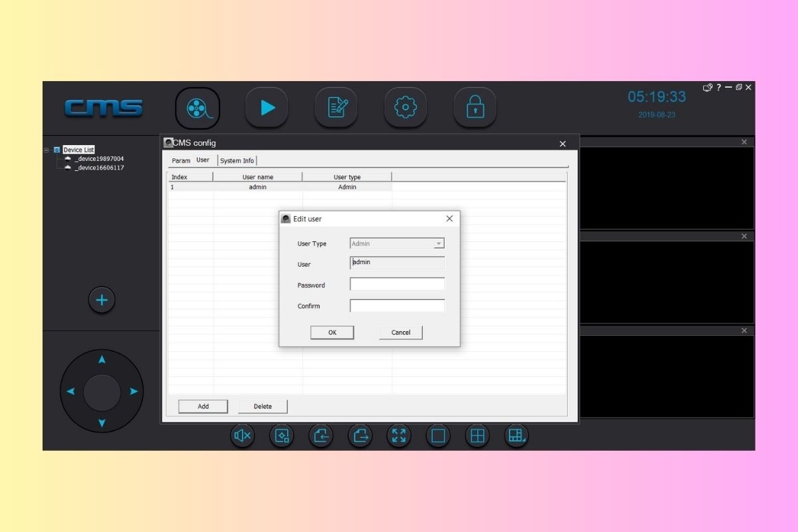Select the admin user name cell
Screen dimensions: 798x532
(x=258, y=187)
